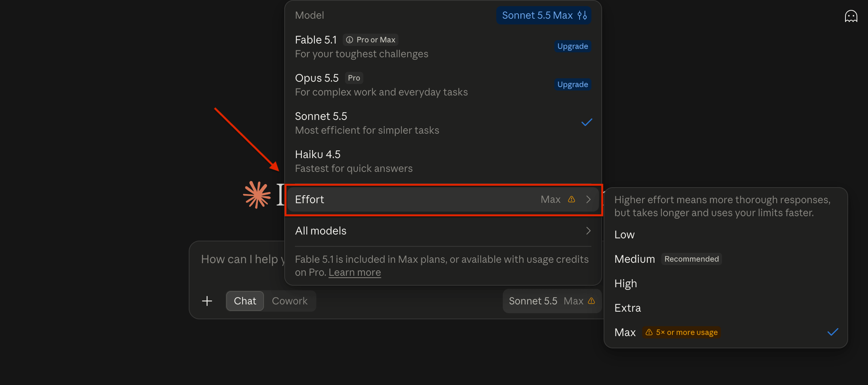
Task: Open the bottom Sonnet 5.5 Max model selector
Action: click(x=552, y=301)
